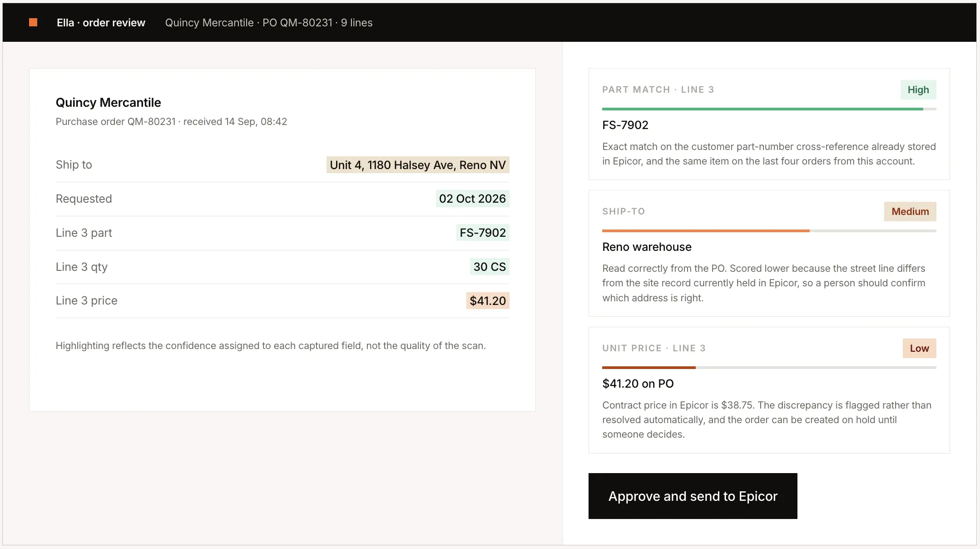Click the 'Contract price in Epicor is $38.75' explanation

click(x=767, y=419)
